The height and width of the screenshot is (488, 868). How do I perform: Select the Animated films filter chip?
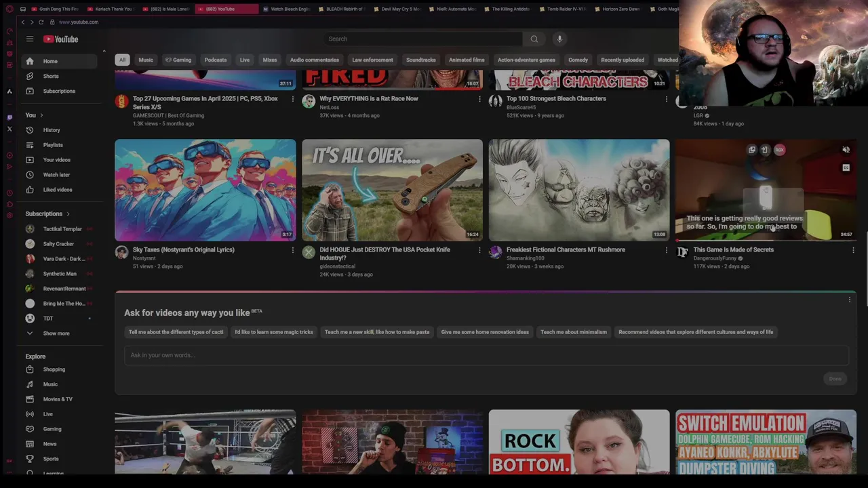point(467,60)
